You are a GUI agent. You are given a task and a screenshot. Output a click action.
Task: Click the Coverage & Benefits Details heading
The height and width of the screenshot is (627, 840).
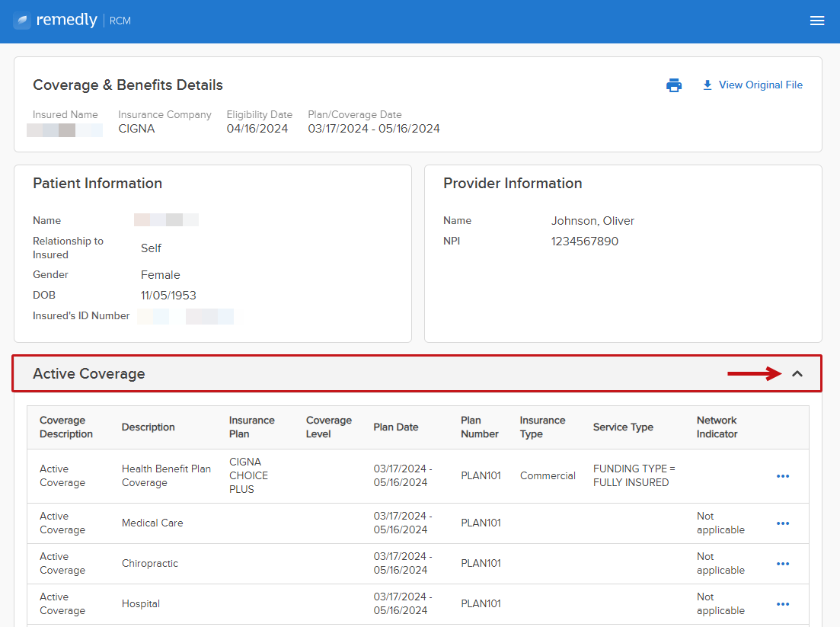click(127, 85)
